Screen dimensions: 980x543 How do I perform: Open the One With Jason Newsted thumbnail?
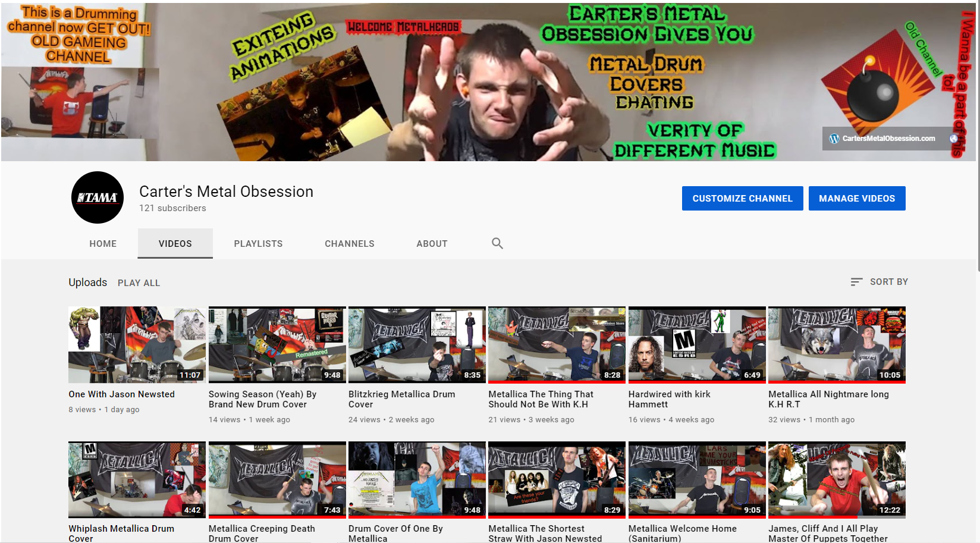coord(137,345)
